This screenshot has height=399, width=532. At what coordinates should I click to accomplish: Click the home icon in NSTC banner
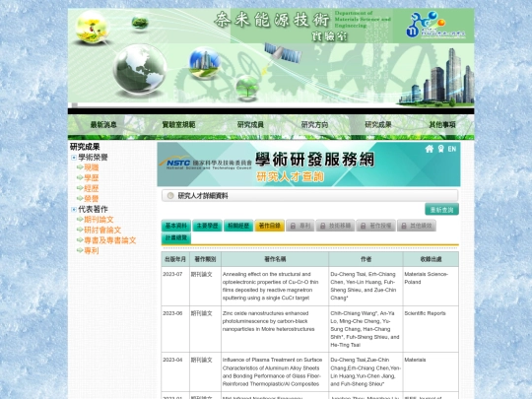pos(430,149)
